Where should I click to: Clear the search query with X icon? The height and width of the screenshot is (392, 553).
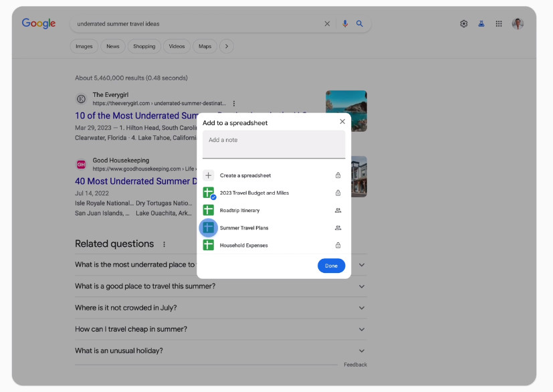coord(327,23)
